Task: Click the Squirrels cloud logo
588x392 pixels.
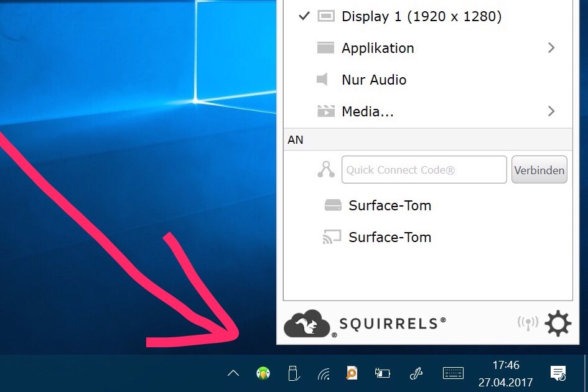Action: point(306,324)
